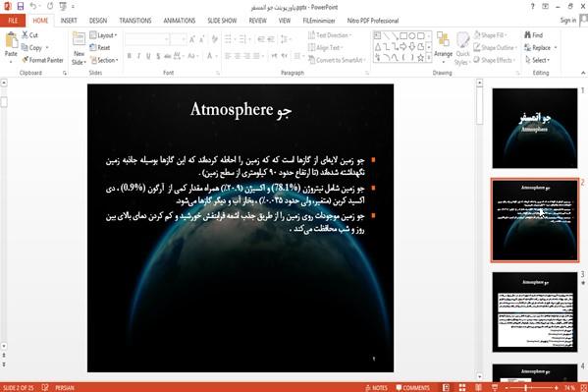The width and height of the screenshot is (588, 392).
Task: Clear all formatting icon
Action: click(x=215, y=39)
